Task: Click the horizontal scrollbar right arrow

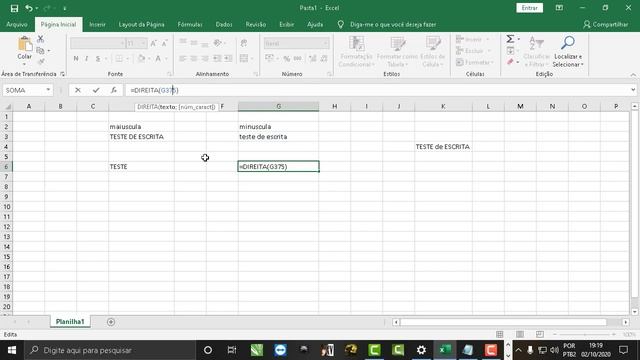Action: tap(625, 322)
